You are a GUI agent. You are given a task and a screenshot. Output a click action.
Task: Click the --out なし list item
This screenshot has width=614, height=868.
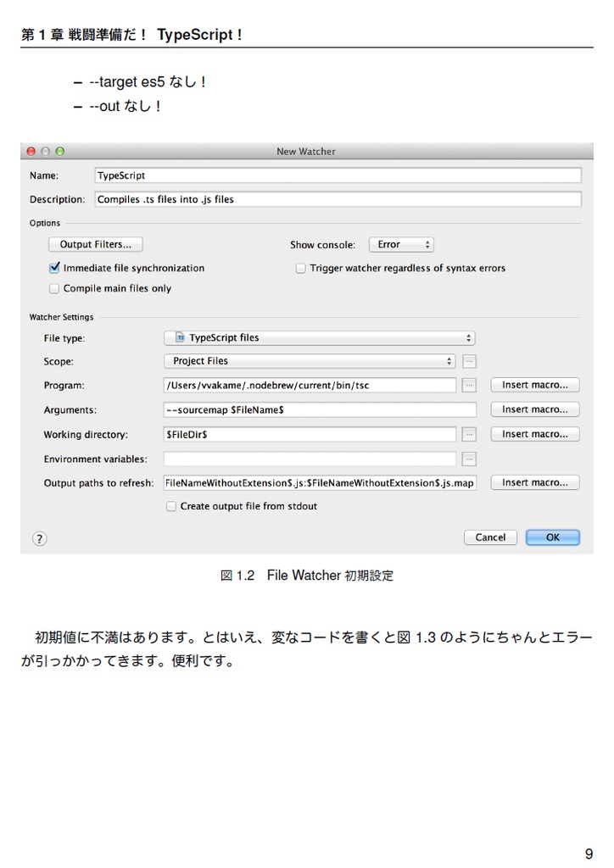click(126, 106)
